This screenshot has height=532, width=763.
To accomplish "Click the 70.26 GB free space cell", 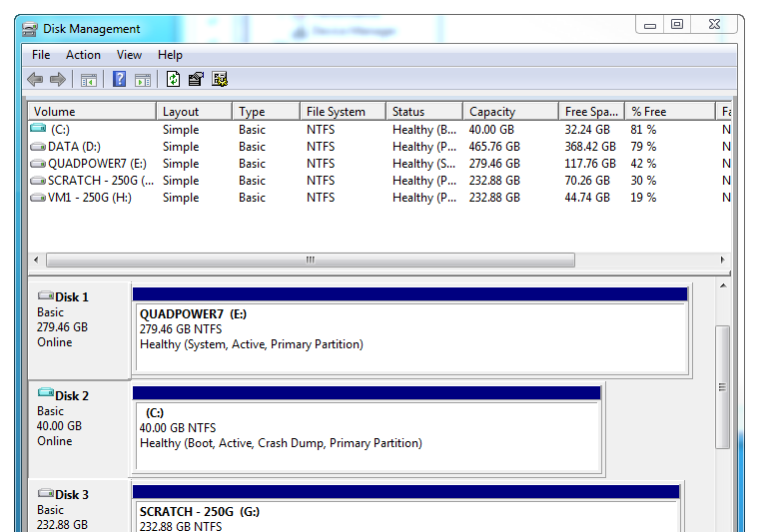I will pyautogui.click(x=587, y=181).
